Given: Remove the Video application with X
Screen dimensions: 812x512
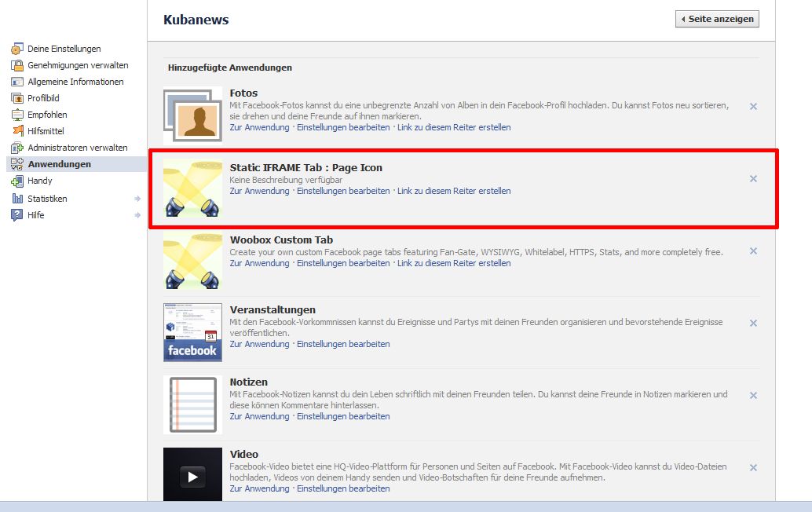Looking at the screenshot, I should click(753, 467).
